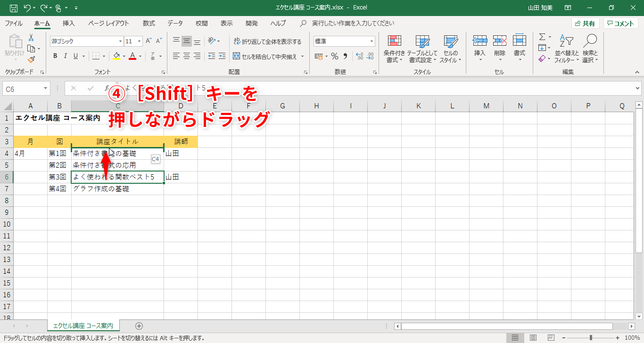The image size is (644, 343).
Task: Select the Format Painter brush icon
Action: [31, 59]
